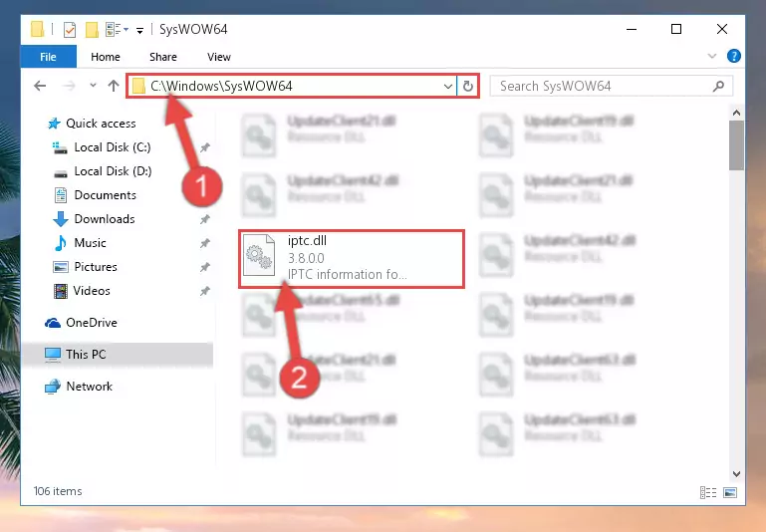Switch to the View ribbon tab

click(218, 57)
